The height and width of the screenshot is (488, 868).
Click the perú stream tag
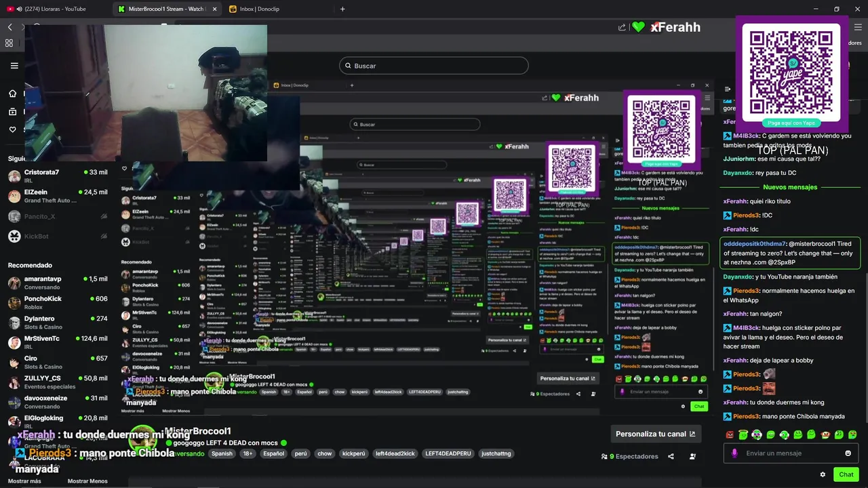(300, 453)
